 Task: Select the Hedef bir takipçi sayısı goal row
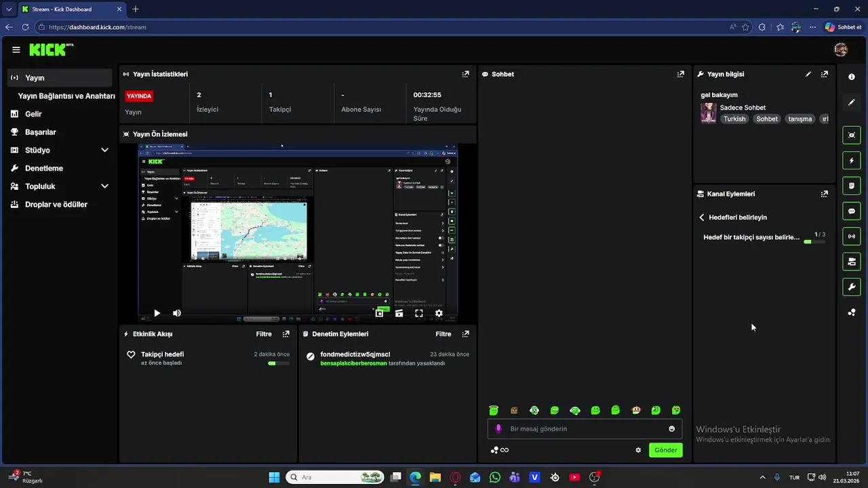click(764, 237)
